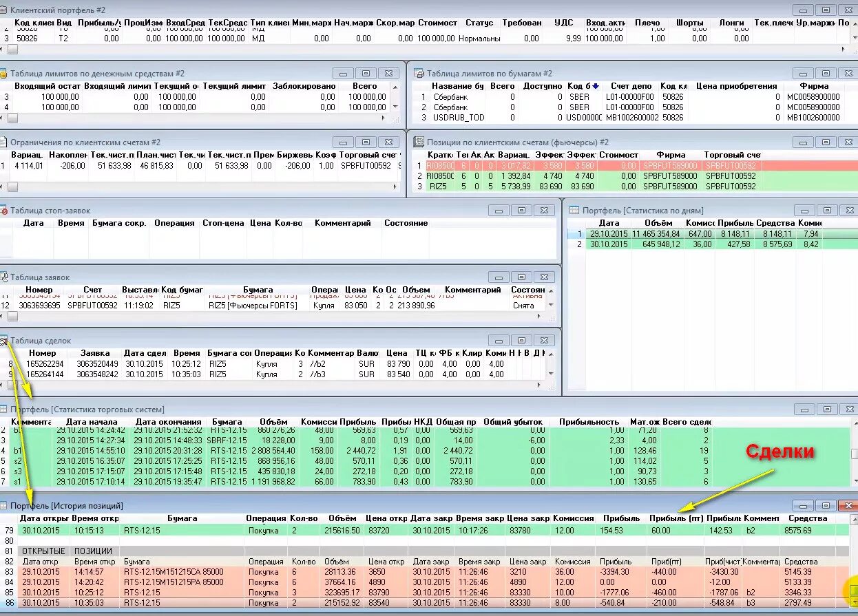Image resolution: width=858 pixels, height=616 pixels.
Task: Click Цена приобретения header in limits by securities
Action: (x=735, y=86)
